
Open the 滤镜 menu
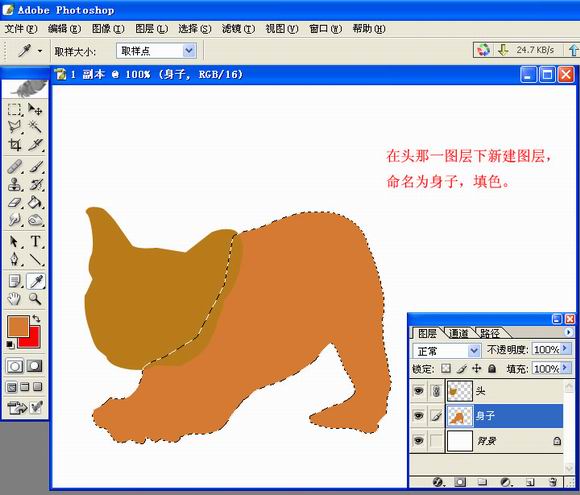[238, 28]
